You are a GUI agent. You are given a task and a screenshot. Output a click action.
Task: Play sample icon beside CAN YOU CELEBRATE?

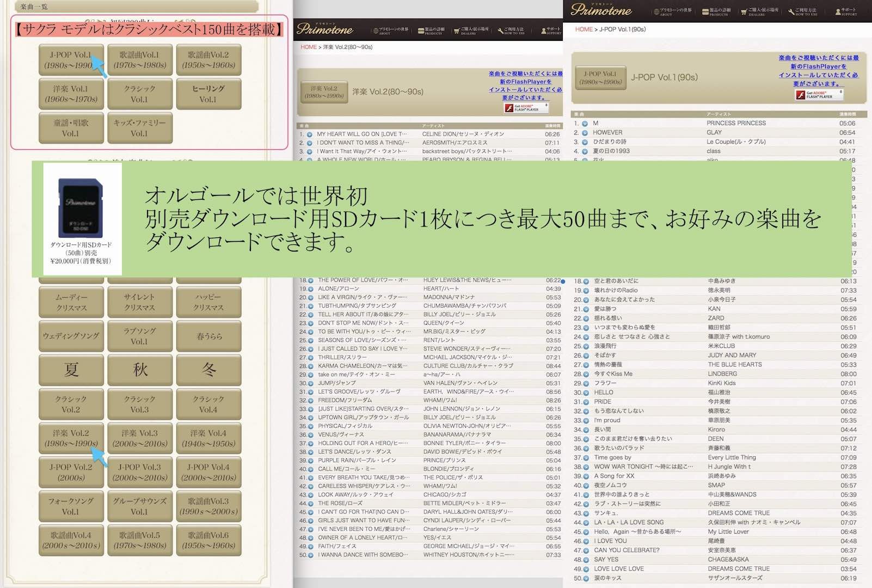point(586,550)
